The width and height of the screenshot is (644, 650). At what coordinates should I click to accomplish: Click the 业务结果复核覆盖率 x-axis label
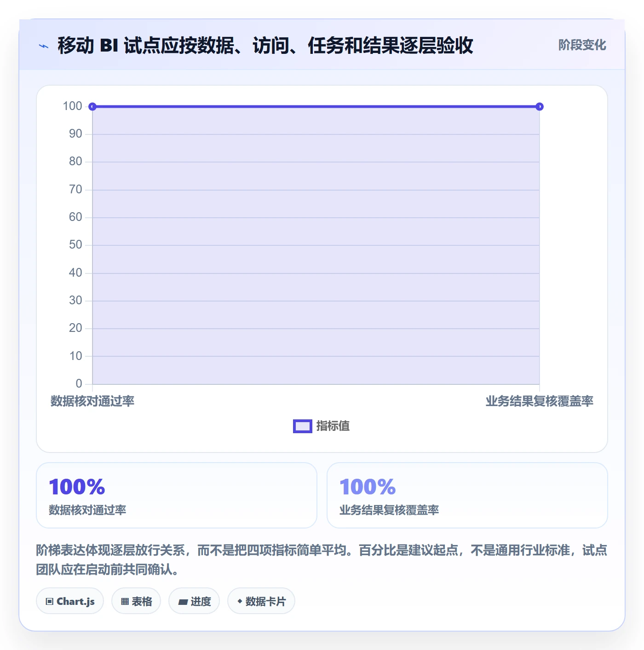point(540,401)
